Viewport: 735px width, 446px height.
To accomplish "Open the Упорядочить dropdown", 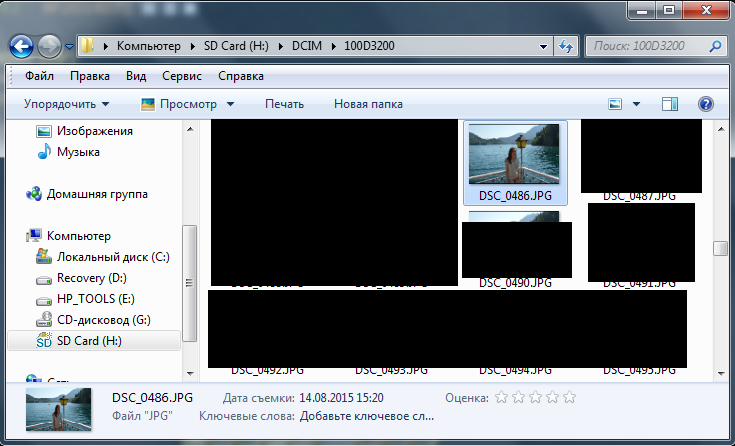I will tap(66, 104).
